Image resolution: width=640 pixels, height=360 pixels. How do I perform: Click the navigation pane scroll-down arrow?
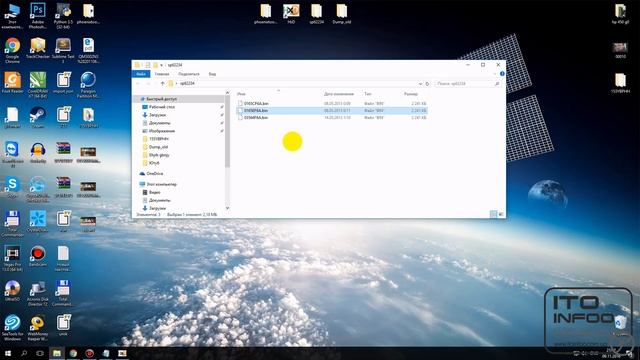point(227,209)
